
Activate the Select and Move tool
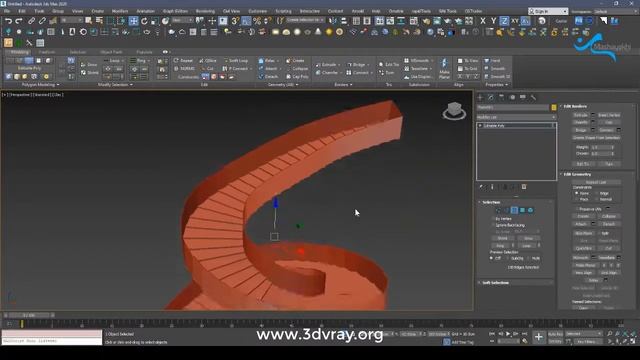tap(133, 20)
